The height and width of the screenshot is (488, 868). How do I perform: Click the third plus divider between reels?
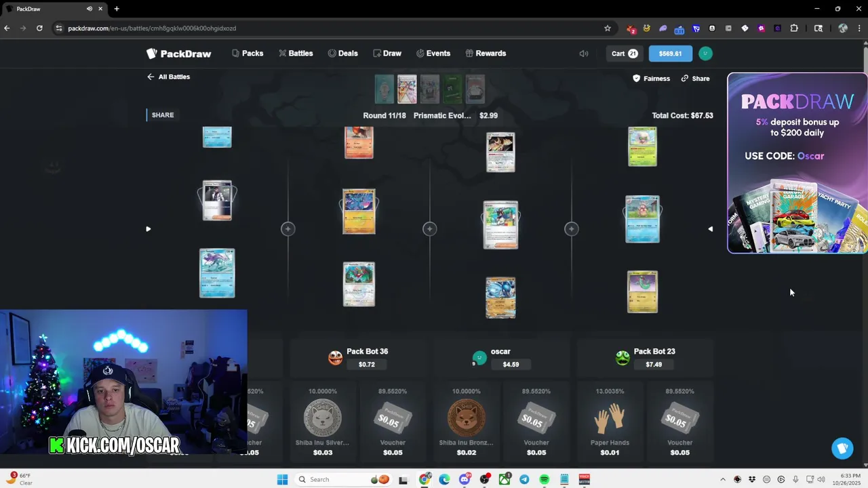click(x=571, y=229)
